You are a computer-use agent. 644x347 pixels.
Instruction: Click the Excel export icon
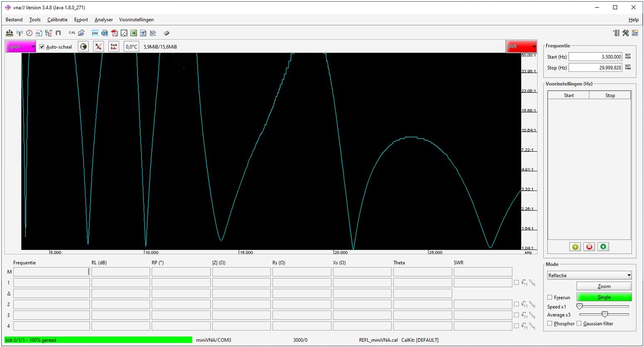(133, 33)
